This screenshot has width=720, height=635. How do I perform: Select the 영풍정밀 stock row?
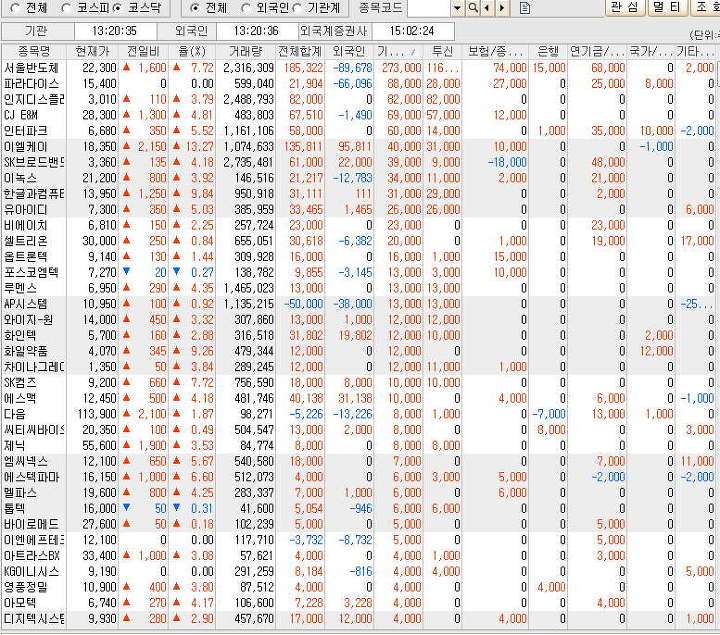tap(359, 587)
